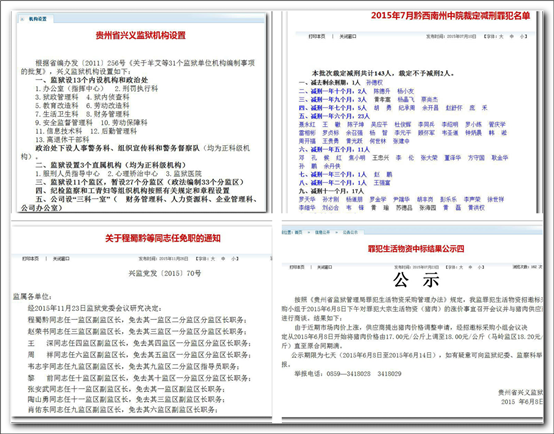
Task: Click list heading 七、减刑一年三个月,1人
Action: point(333,174)
